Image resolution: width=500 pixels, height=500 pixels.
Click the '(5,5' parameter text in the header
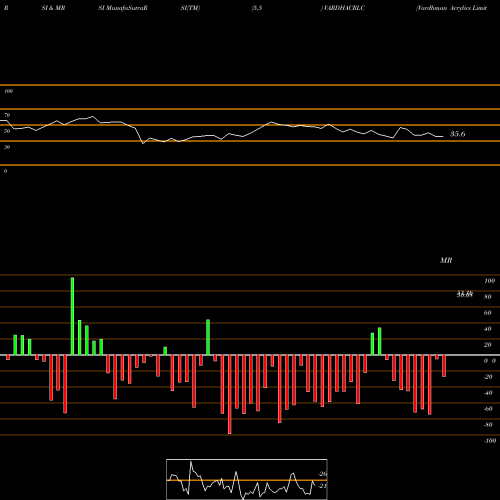(x=257, y=8)
